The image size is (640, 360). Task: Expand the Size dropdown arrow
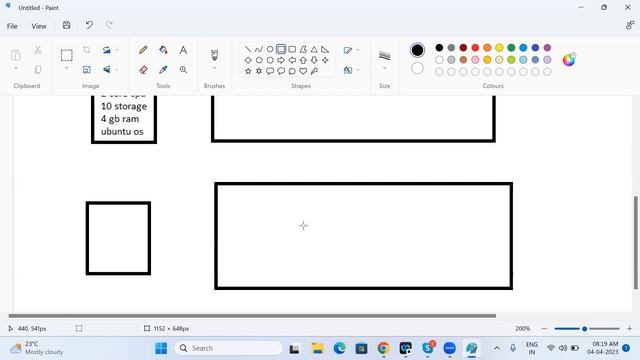click(x=384, y=68)
